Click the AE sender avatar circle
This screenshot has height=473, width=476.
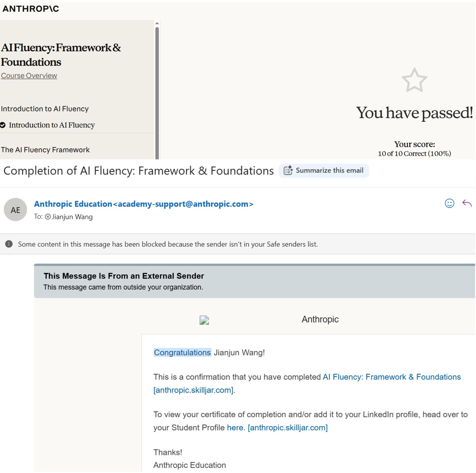point(16,210)
